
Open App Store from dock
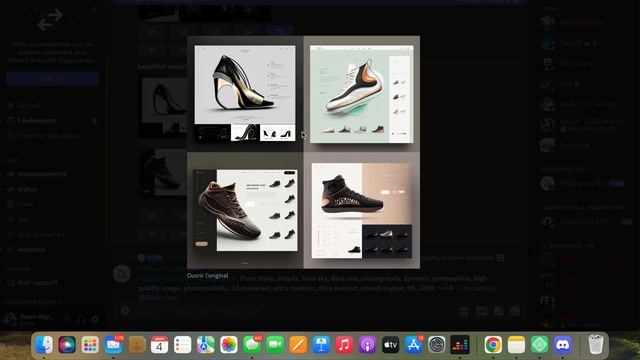[413, 345]
